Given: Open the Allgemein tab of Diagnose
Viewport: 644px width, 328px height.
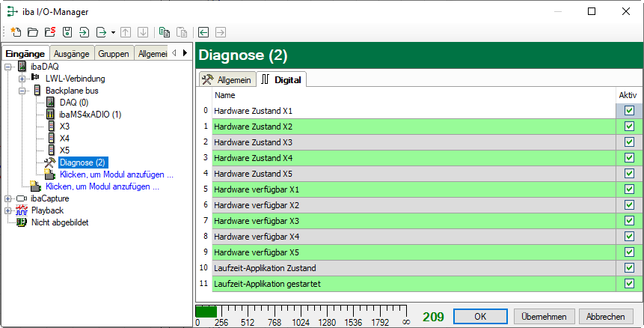Looking at the screenshot, I should pos(227,79).
